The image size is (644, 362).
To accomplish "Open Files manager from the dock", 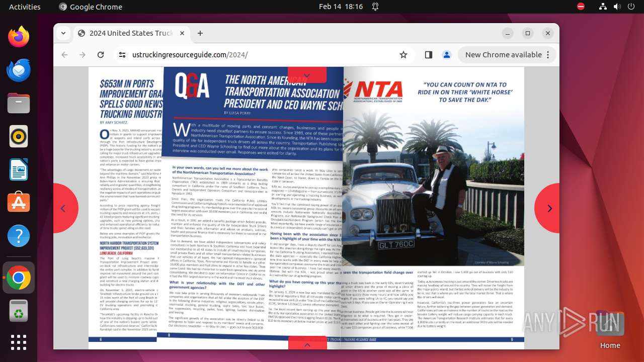I will (x=19, y=104).
